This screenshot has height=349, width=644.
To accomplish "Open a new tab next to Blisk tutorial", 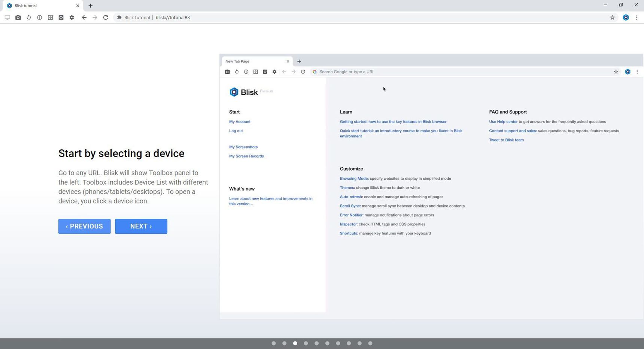I will tap(91, 6).
